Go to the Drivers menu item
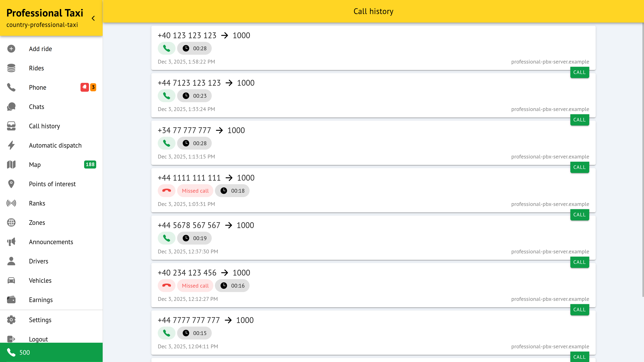 pos(38,261)
